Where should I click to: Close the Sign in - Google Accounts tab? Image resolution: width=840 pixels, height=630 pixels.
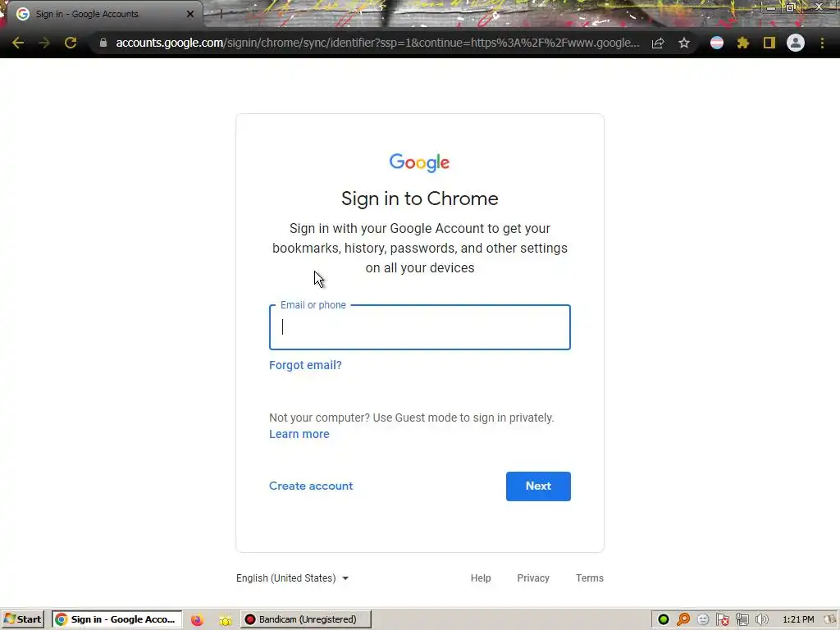point(189,14)
